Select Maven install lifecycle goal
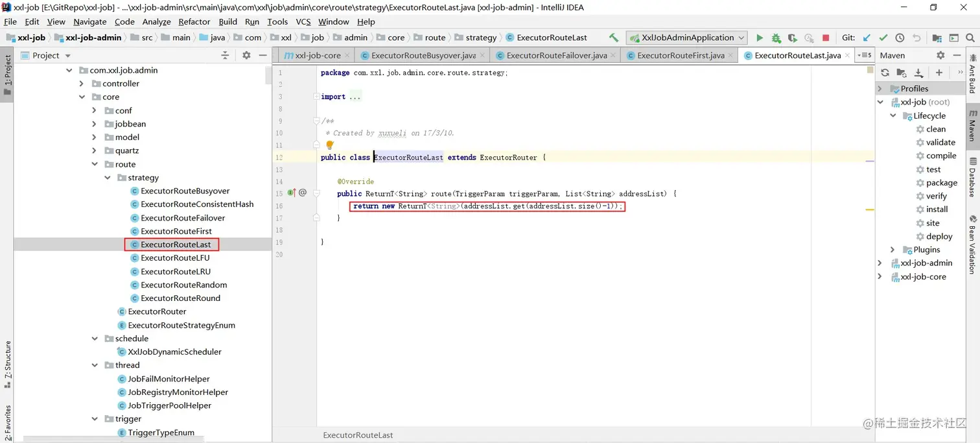The width and height of the screenshot is (980, 443). click(x=937, y=210)
